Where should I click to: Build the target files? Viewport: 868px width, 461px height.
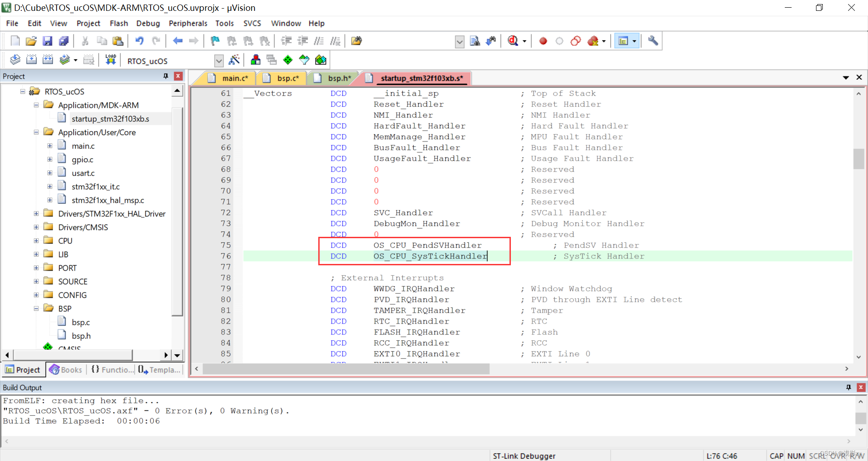(x=31, y=60)
